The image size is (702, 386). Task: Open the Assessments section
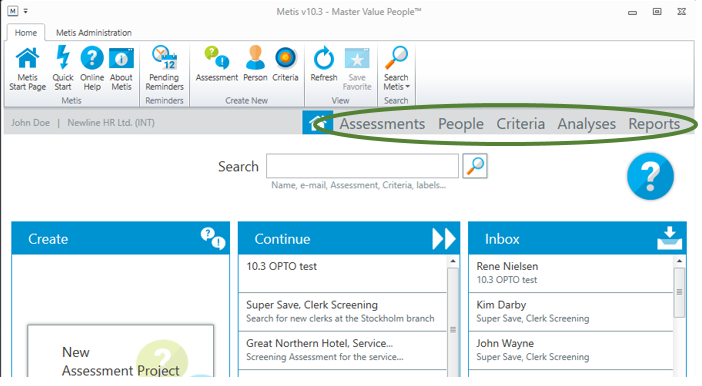382,124
